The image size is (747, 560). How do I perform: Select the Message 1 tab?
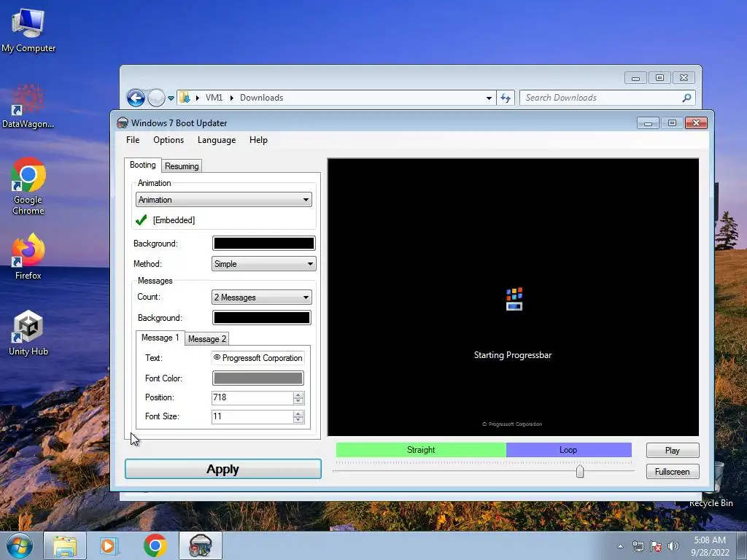coord(160,338)
